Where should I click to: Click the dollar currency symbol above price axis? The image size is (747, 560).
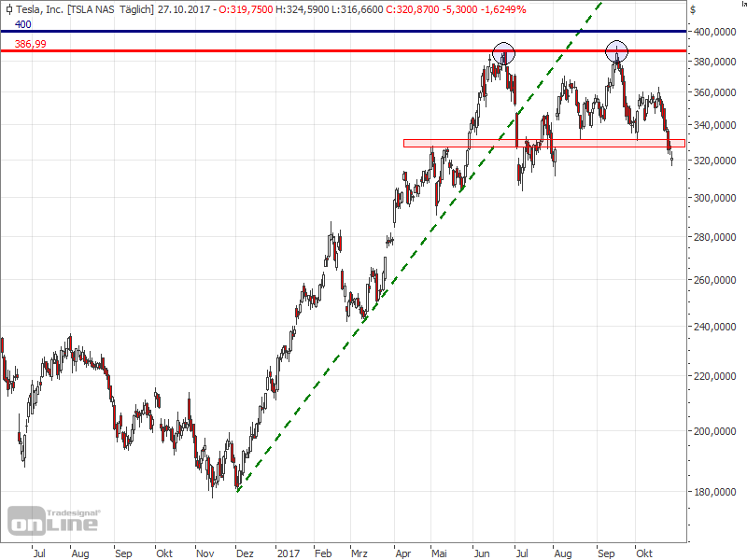(693, 8)
